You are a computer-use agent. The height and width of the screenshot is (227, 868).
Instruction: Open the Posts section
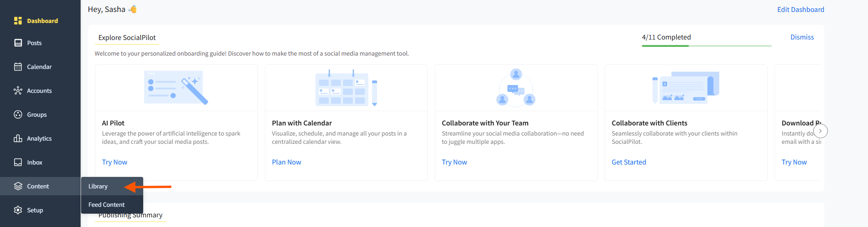click(x=34, y=43)
